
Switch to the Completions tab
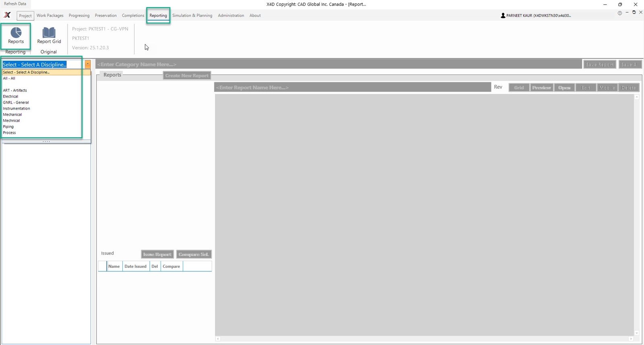133,16
